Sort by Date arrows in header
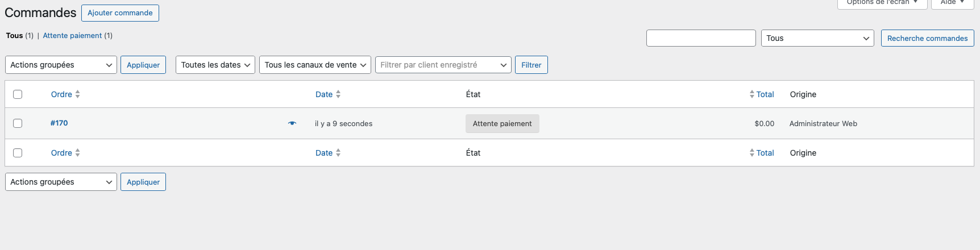980x250 pixels. point(338,94)
